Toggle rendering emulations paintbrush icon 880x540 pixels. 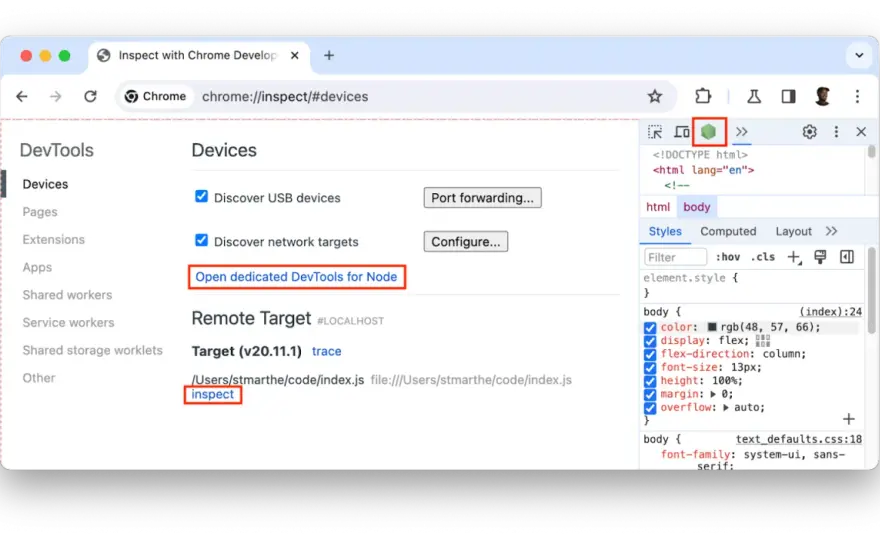pos(821,257)
